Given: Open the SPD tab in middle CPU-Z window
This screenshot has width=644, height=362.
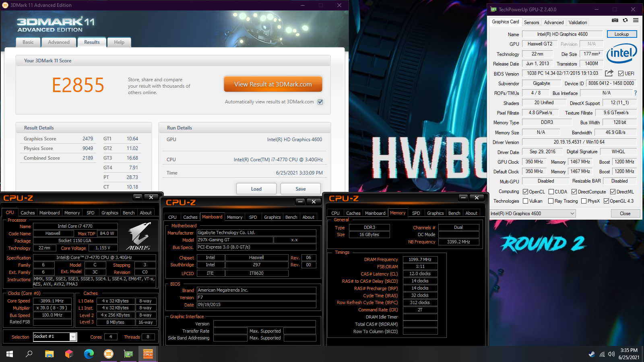Looking at the screenshot, I should pyautogui.click(x=253, y=217).
